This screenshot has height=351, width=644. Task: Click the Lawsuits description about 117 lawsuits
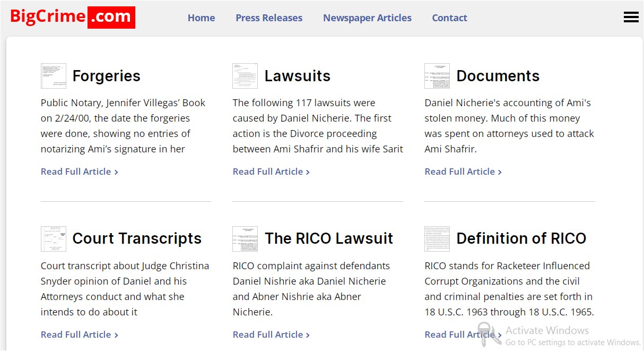(x=318, y=126)
